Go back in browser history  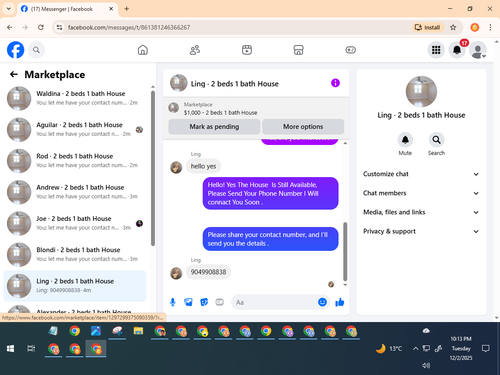point(10,27)
